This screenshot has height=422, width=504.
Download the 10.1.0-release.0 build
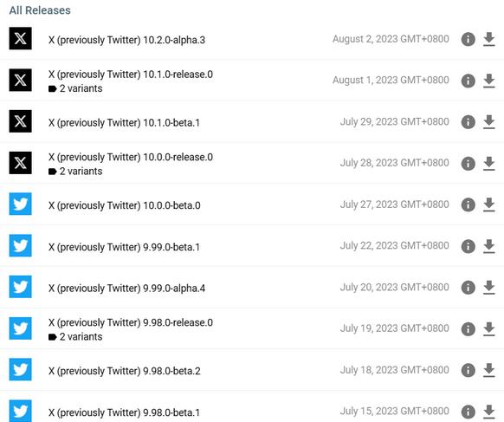click(x=489, y=81)
